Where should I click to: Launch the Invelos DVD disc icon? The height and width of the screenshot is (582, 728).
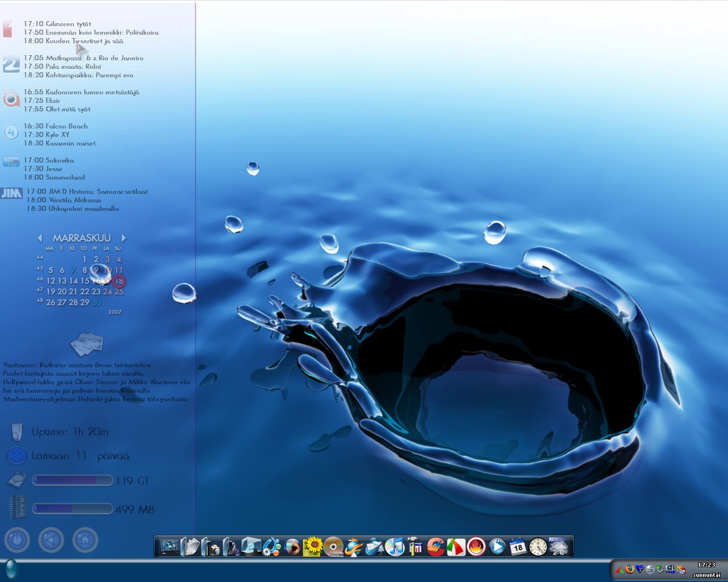point(333,547)
